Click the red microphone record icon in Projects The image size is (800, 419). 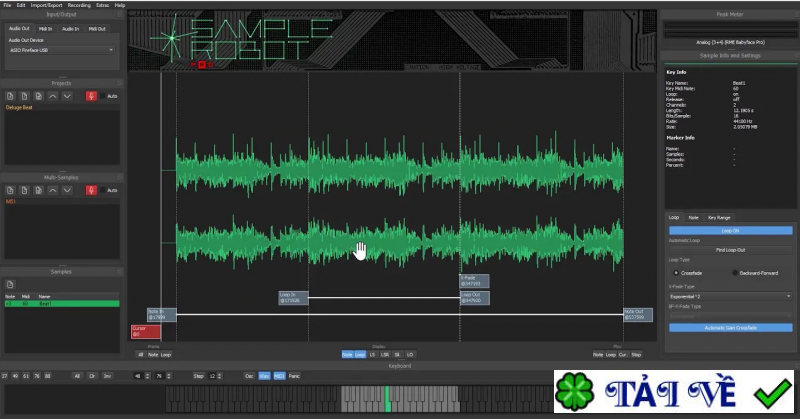point(91,96)
